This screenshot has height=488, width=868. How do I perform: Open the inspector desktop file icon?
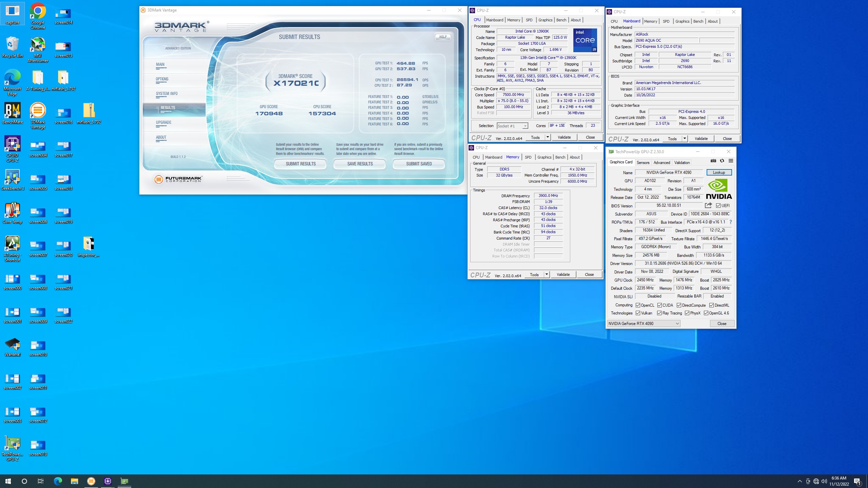pos(89,246)
